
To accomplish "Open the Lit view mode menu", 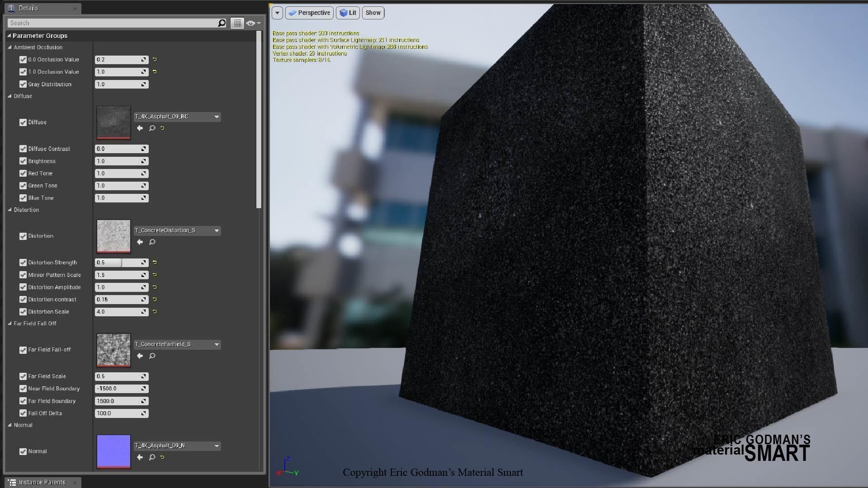I will [348, 13].
